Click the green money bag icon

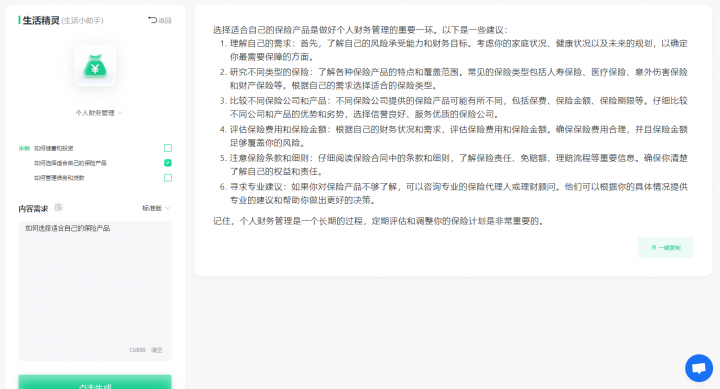[x=95, y=65]
